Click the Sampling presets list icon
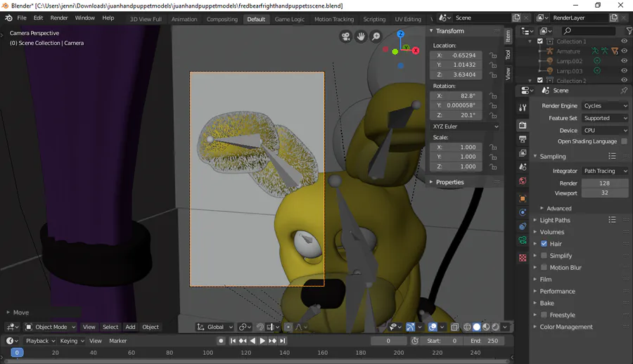The image size is (633, 364). point(612,156)
